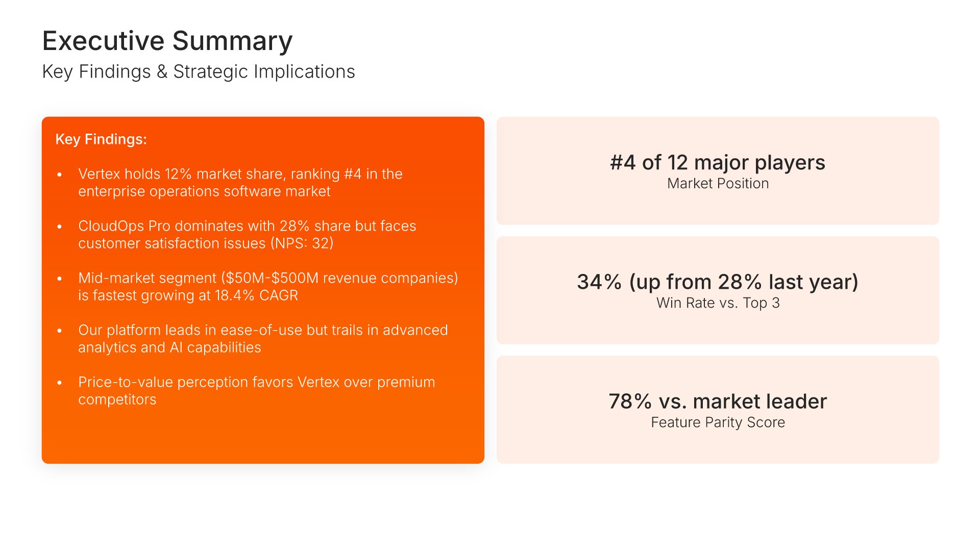980x551 pixels.
Task: Select the '34% (up from 28% last year)' stat
Action: [718, 282]
